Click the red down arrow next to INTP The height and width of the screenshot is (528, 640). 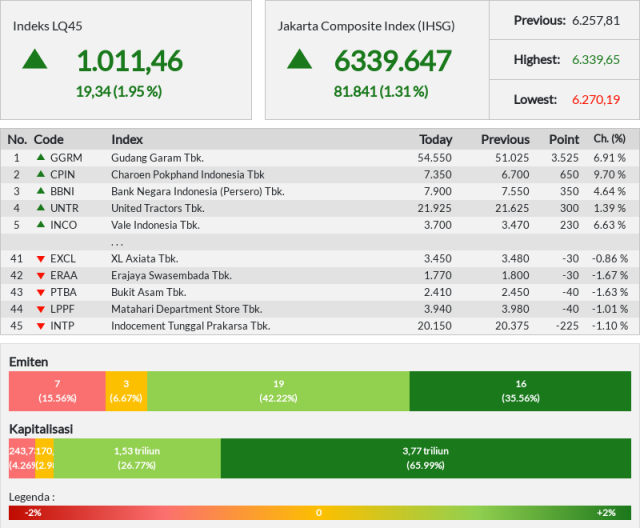pyautogui.click(x=41, y=326)
